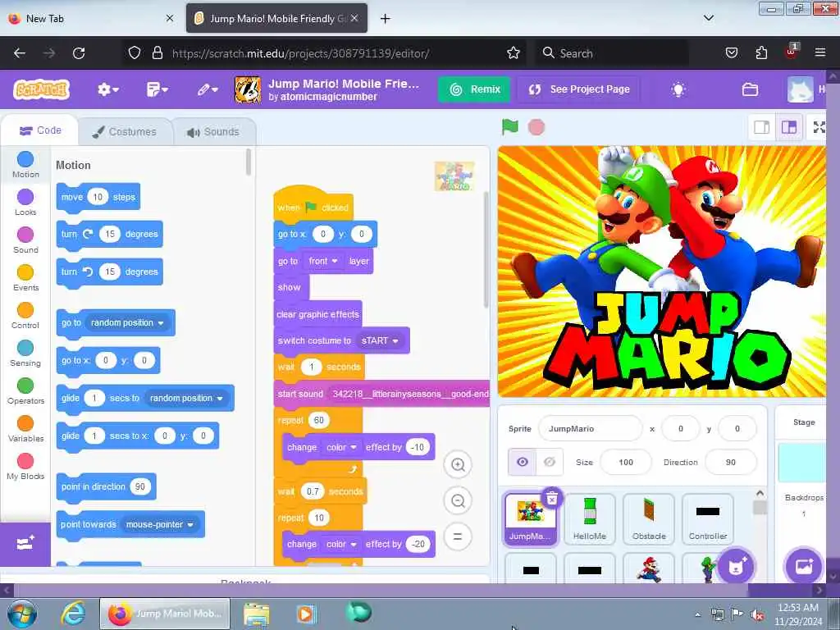Screen dimensions: 840x630
Task: Open Internet Explorer from the taskbar
Action: 73,614
